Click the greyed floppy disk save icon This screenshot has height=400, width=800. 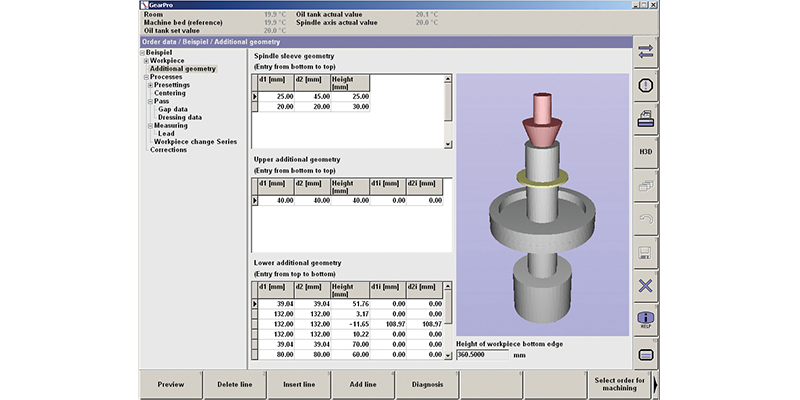click(645, 252)
